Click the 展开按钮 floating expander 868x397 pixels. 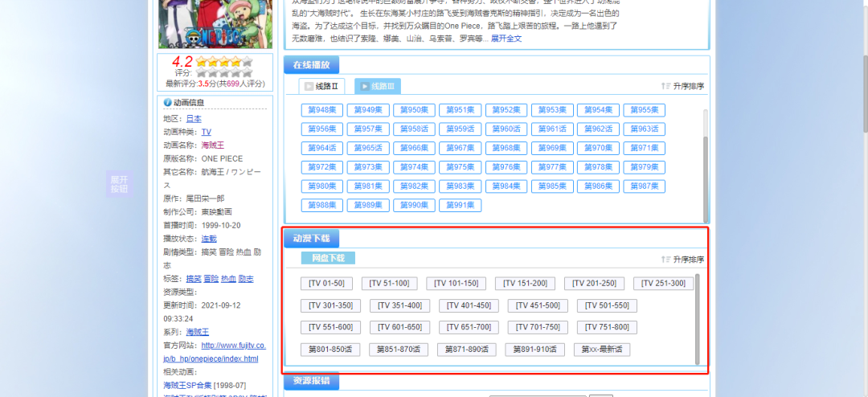(119, 184)
